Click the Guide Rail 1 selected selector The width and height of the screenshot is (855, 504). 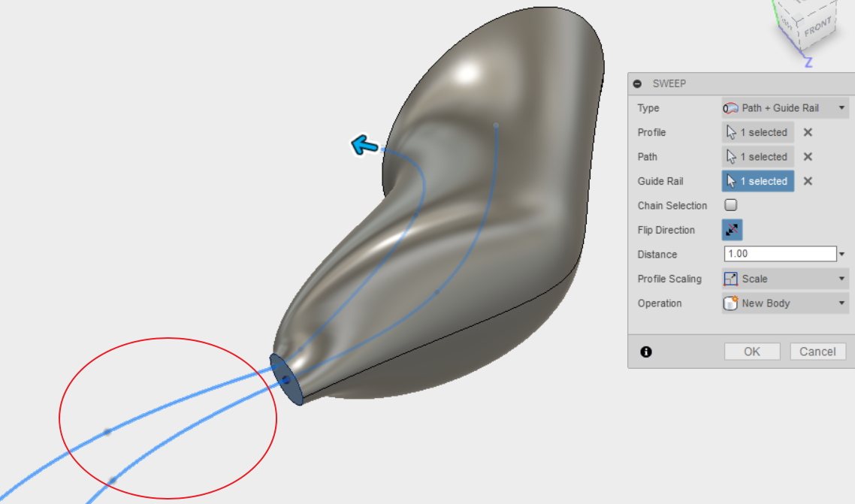pyautogui.click(x=758, y=181)
